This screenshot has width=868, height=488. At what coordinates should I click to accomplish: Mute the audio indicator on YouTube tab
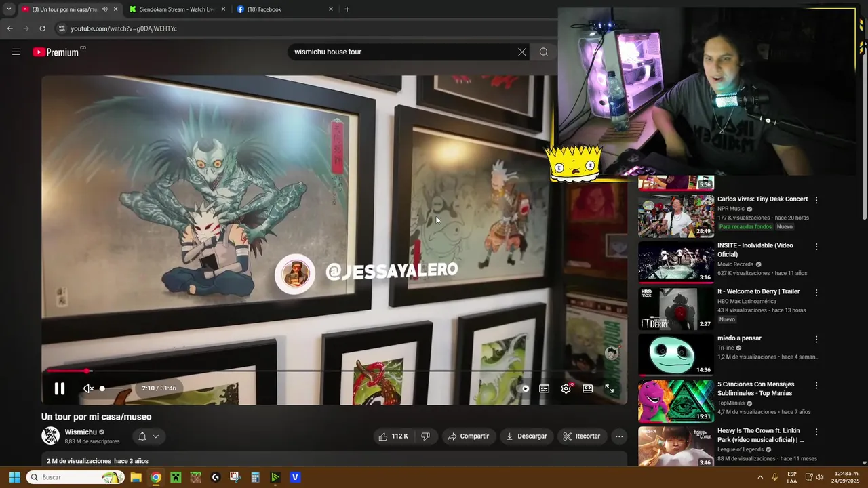click(x=104, y=9)
